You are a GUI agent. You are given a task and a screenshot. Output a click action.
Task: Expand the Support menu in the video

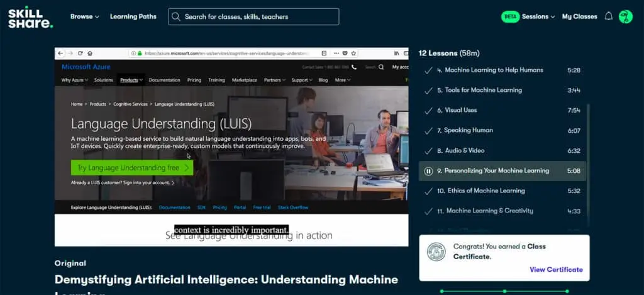(302, 80)
